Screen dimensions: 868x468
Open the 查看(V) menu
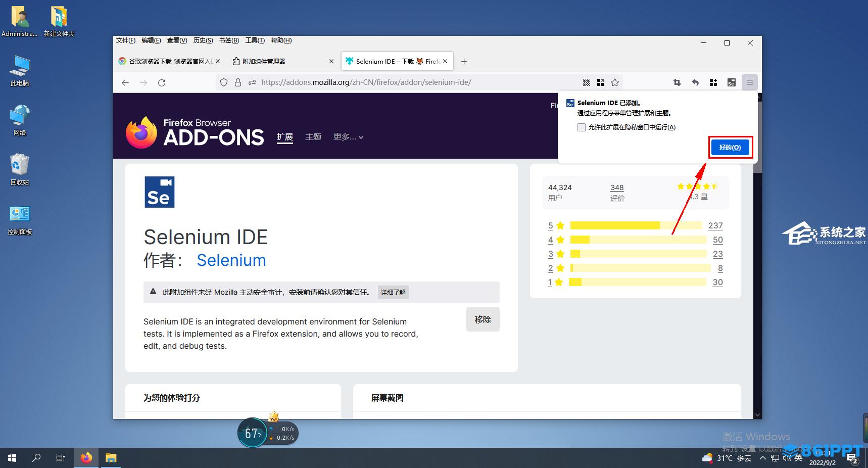click(x=177, y=40)
